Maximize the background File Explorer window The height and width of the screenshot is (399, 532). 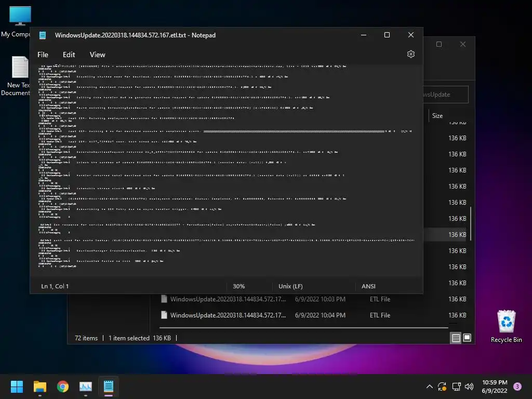coord(439,45)
